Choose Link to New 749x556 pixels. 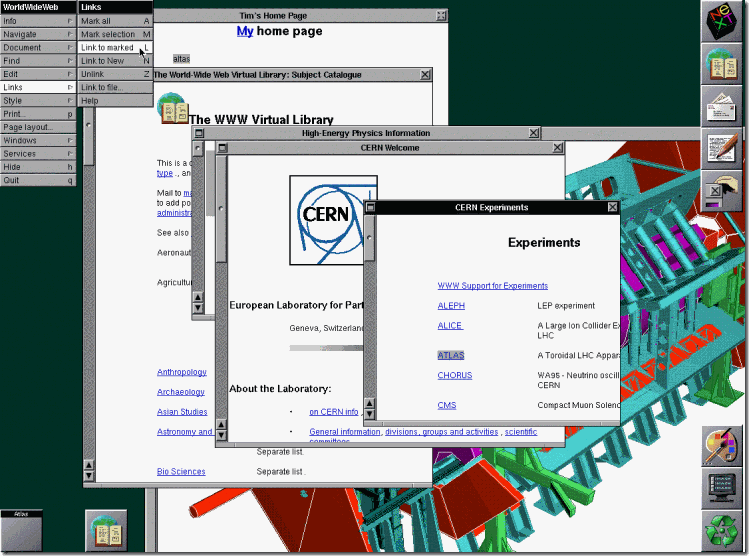click(115, 61)
